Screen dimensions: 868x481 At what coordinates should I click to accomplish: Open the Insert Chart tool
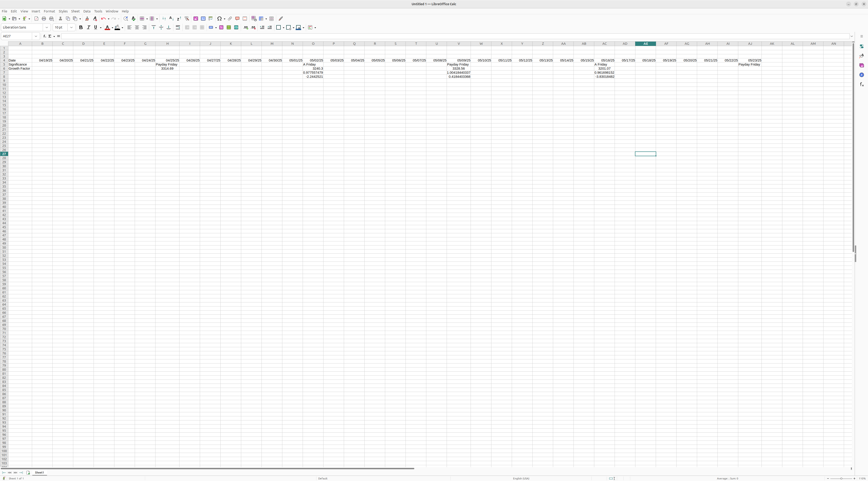pyautogui.click(x=203, y=19)
